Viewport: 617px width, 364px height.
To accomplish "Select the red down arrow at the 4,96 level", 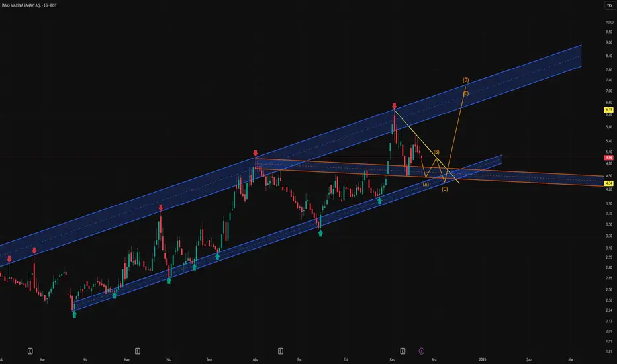I will [x=256, y=153].
